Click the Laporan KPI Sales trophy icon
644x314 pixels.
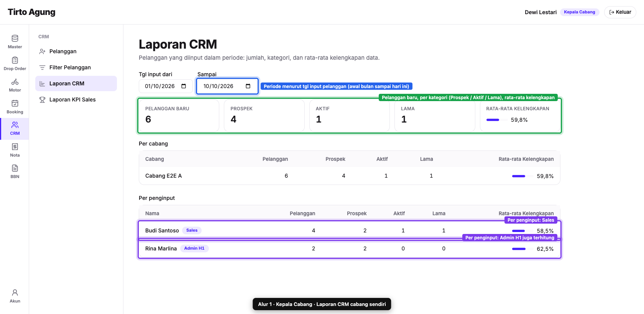42,100
